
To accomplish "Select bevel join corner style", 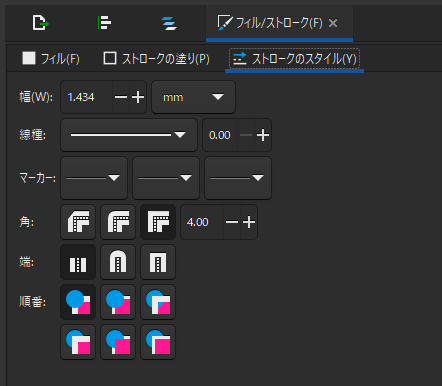I will [78, 222].
